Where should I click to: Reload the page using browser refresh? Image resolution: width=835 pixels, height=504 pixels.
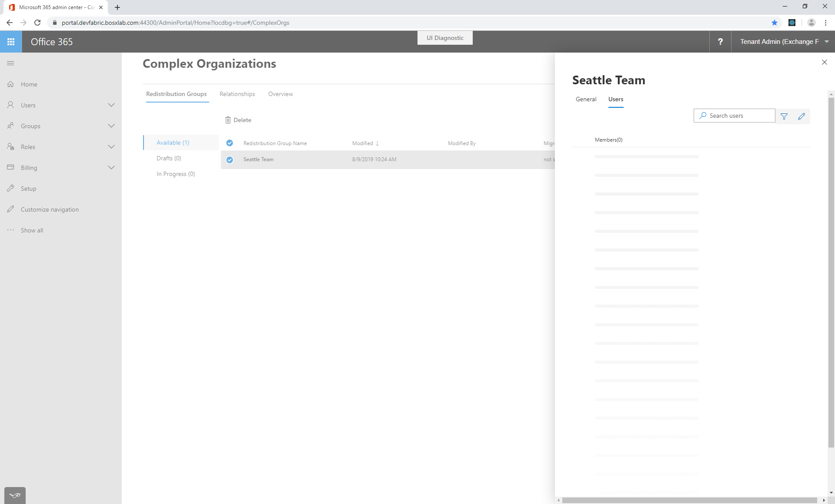tap(37, 23)
